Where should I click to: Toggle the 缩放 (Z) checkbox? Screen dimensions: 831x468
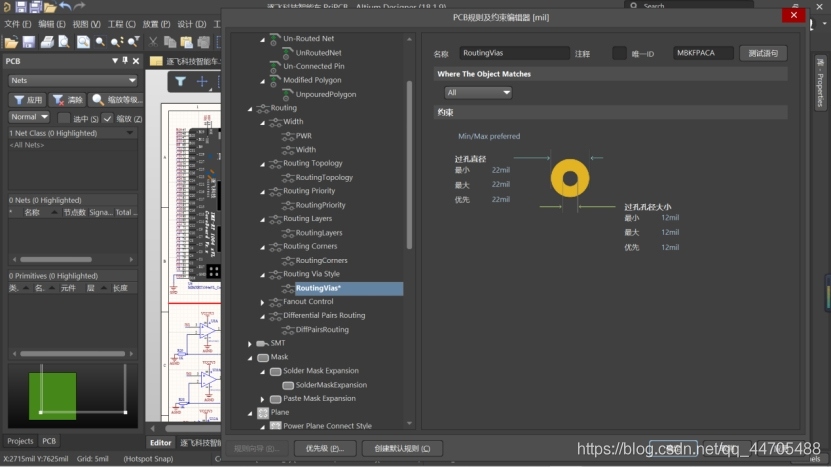click(107, 118)
